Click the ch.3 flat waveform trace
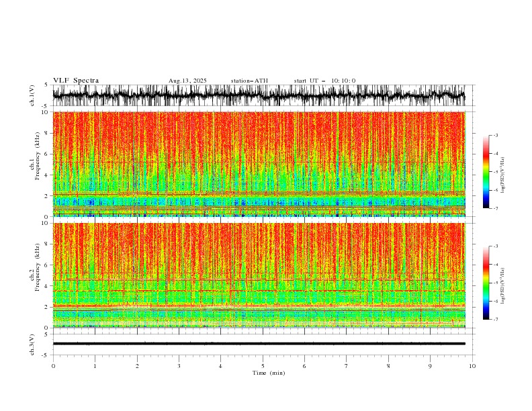532x411 pixels. tap(259, 344)
